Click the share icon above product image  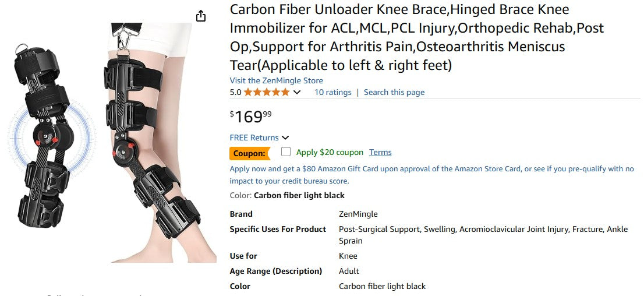coord(201,16)
